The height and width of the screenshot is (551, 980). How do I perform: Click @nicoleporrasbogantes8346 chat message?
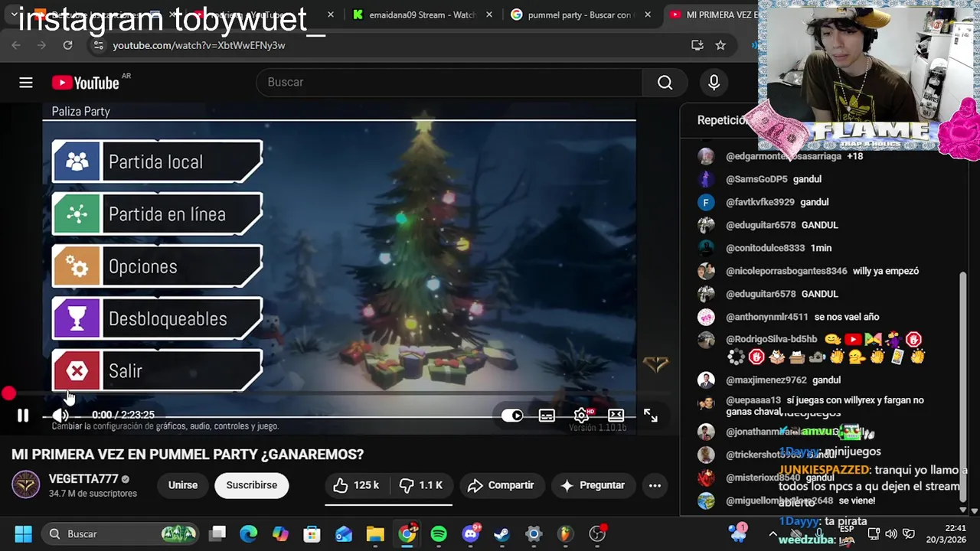(886, 271)
